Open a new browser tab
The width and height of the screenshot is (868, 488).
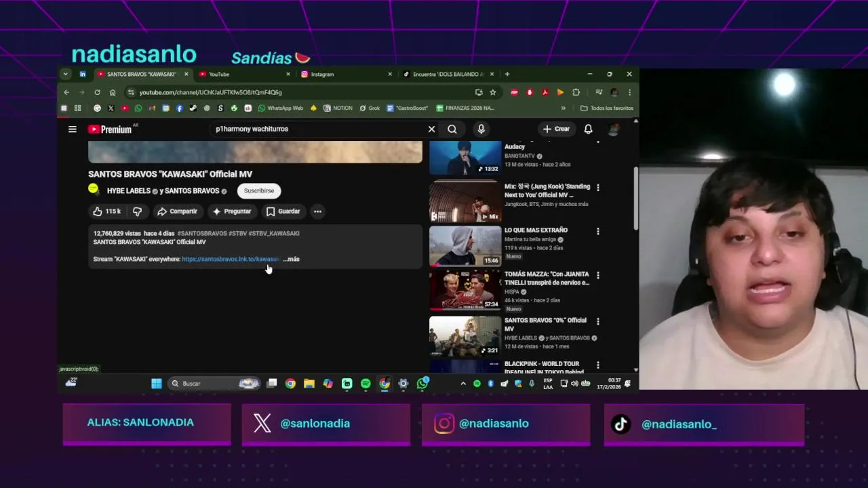point(507,74)
